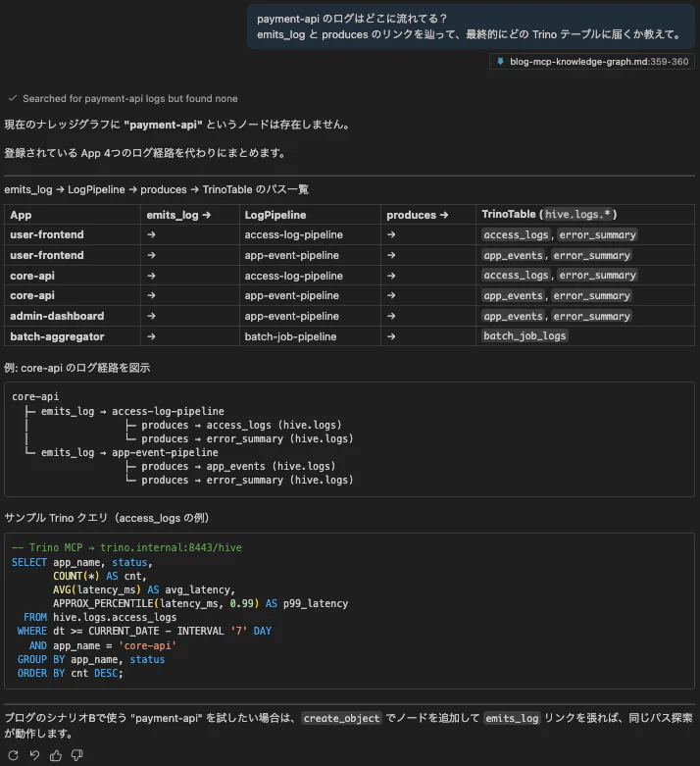This screenshot has width=700, height=766.
Task: Click 'batch-job-pipeline' table cell
Action: 290,336
